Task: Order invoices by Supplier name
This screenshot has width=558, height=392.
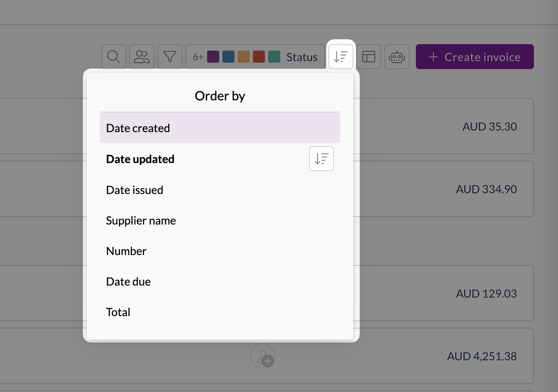Action: click(220, 220)
